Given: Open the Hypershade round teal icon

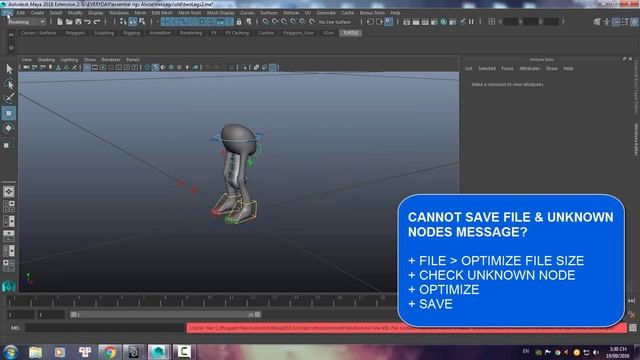Looking at the screenshot, I should point(444,22).
